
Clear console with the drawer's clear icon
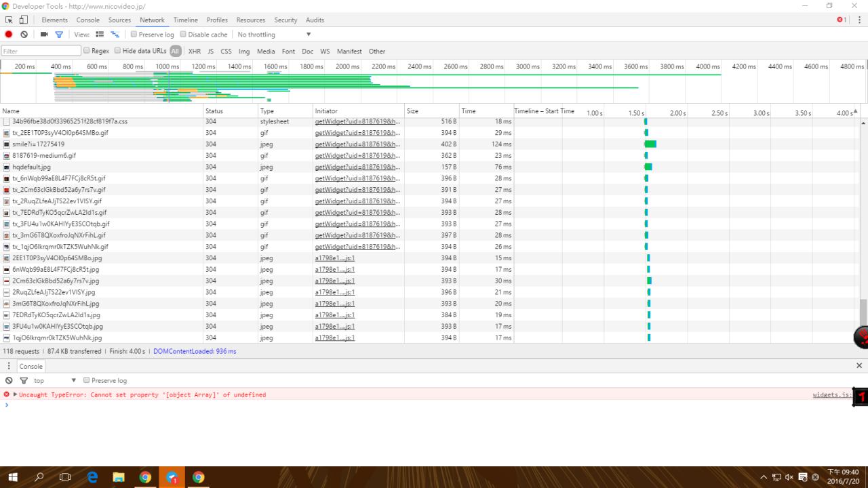pos(9,381)
